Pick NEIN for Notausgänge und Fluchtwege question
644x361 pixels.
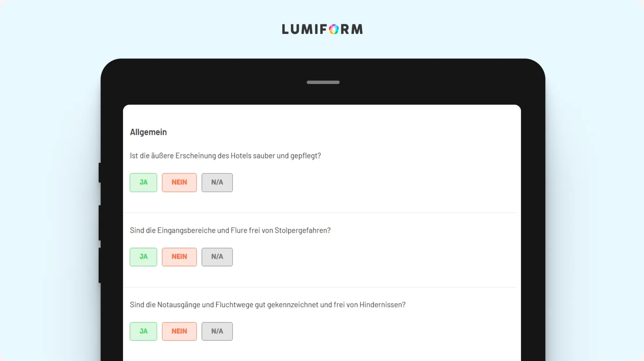[x=179, y=331]
